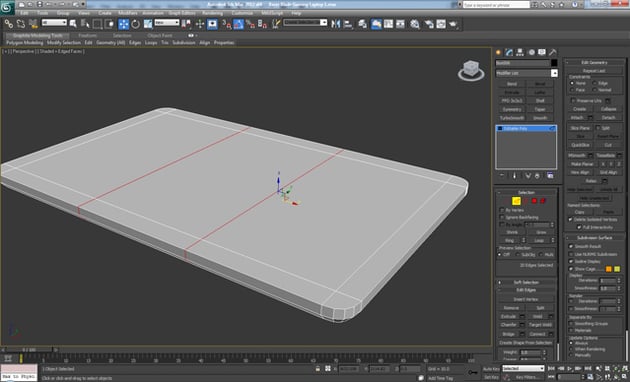Screen dimensions: 630x382
Task: Click the object color black swatch
Action: coord(554,63)
